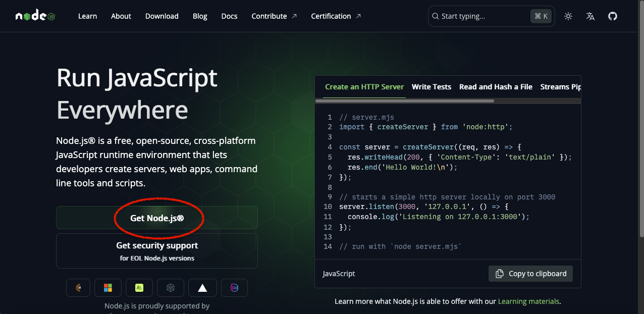The height and width of the screenshot is (314, 644).
Task: Click the wireframe cube sponsor logo
Action: click(171, 288)
